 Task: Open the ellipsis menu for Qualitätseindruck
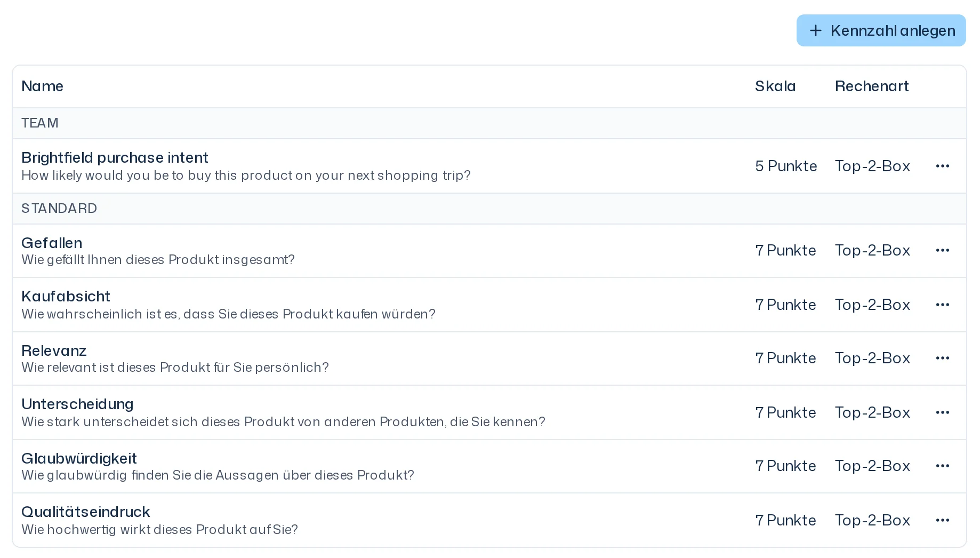pyautogui.click(x=943, y=520)
